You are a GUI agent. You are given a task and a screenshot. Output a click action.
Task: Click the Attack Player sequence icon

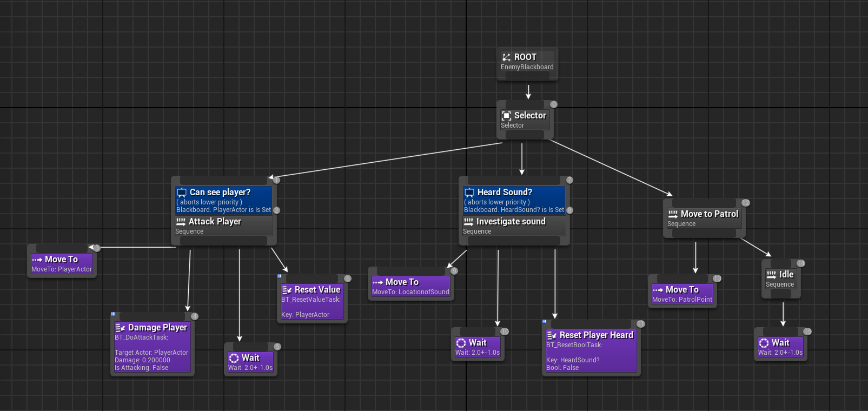[x=181, y=222]
